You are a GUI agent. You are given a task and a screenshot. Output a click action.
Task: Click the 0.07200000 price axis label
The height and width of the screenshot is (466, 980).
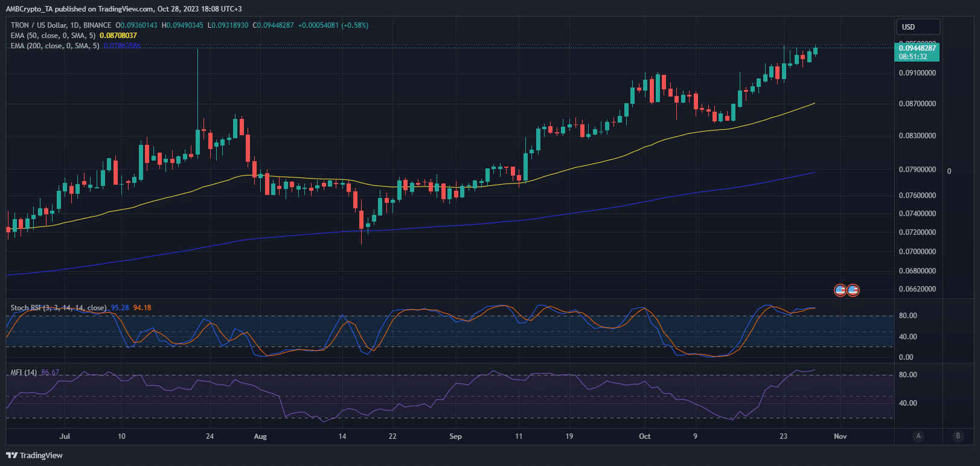tap(917, 232)
